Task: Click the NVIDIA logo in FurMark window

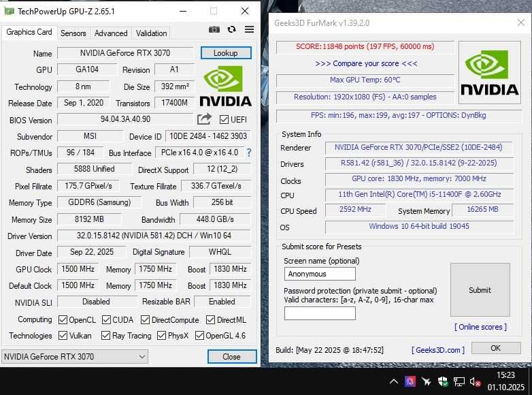Action: pos(490,73)
